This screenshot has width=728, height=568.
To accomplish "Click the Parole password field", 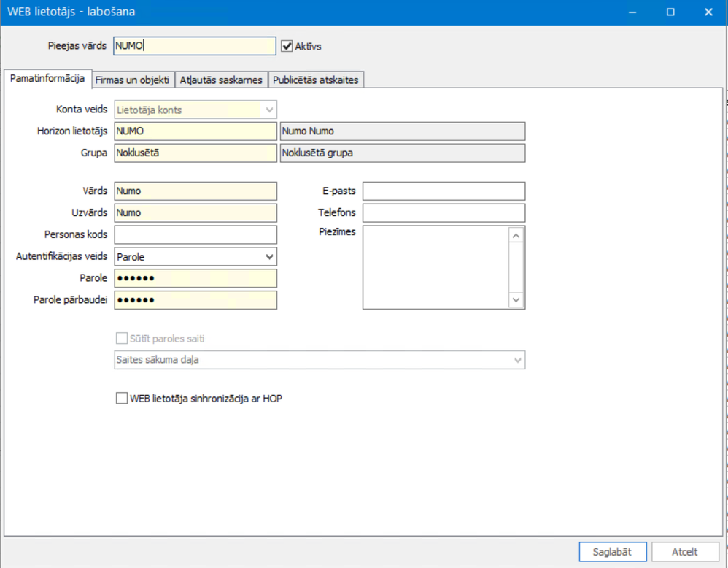I will tap(195, 278).
